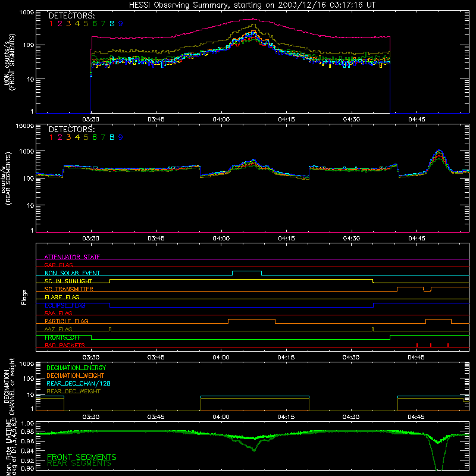476x476 pixels.
Task: Click the NON_SOLAR_EVENT flag label
Action: 72,273
